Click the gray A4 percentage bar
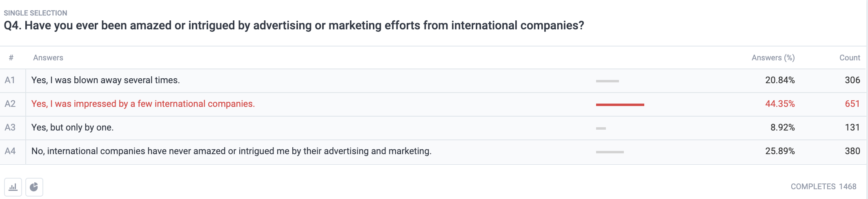868x199 pixels. coord(610,152)
